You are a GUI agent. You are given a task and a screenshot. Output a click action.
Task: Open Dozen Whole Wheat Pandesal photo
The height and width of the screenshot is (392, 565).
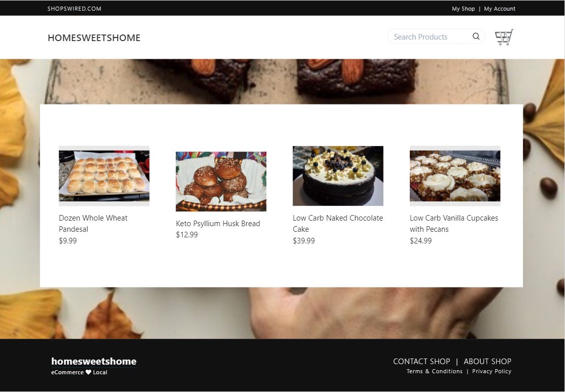pyautogui.click(x=104, y=176)
